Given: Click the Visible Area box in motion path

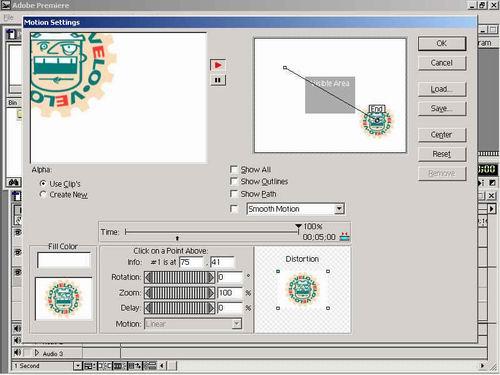Looking at the screenshot, I should click(x=330, y=95).
